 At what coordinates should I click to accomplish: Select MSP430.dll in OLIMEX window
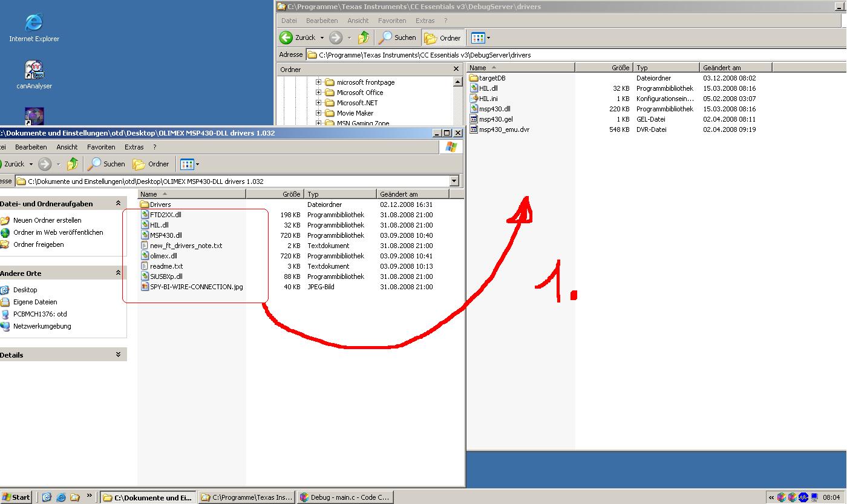162,235
